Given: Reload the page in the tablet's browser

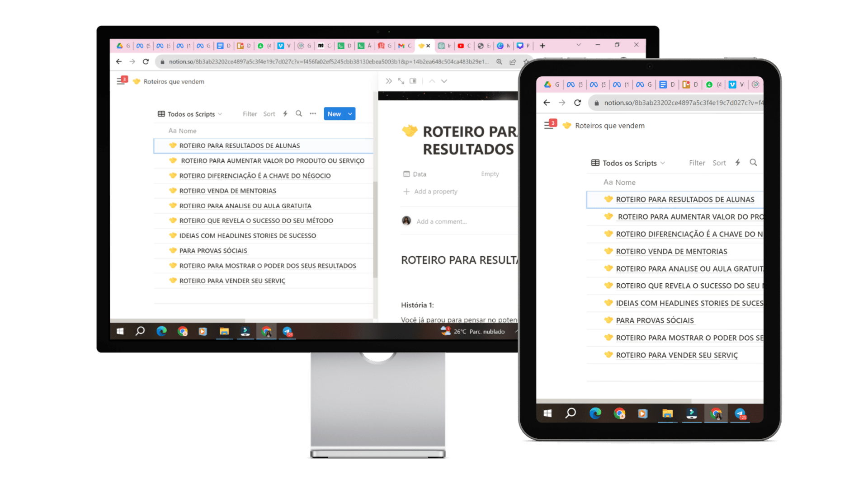Looking at the screenshot, I should (577, 103).
